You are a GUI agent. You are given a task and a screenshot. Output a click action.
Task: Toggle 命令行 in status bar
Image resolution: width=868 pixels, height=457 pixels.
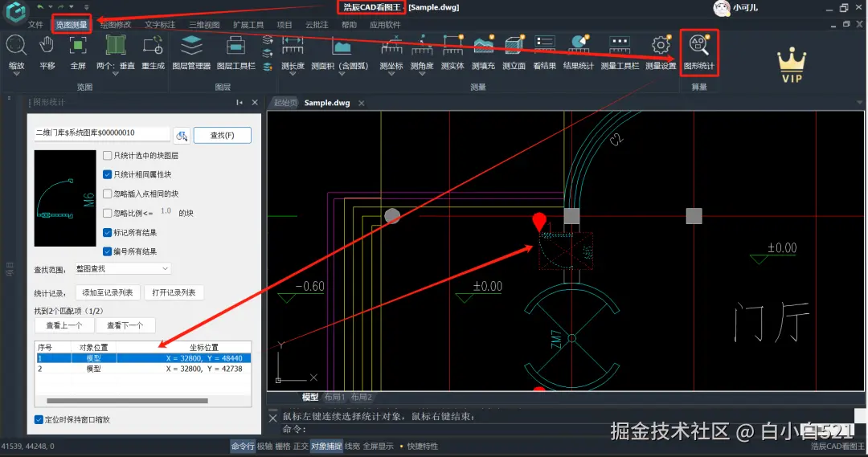point(243,446)
